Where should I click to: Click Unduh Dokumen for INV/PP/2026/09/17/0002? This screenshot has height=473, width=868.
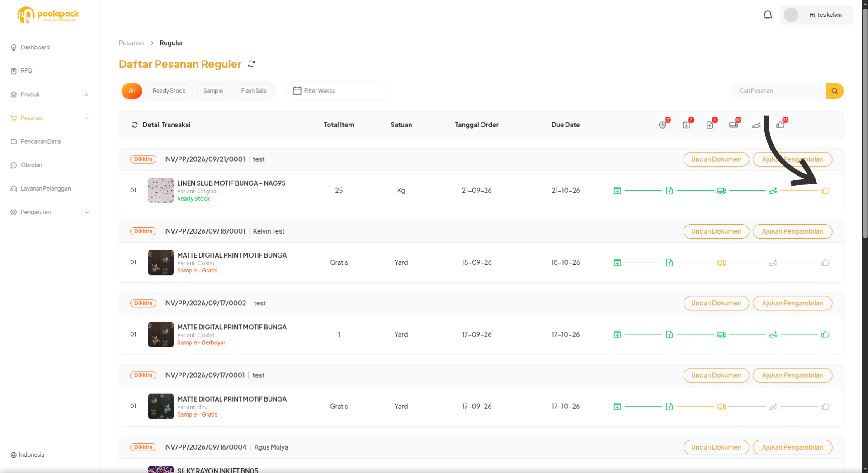click(716, 303)
